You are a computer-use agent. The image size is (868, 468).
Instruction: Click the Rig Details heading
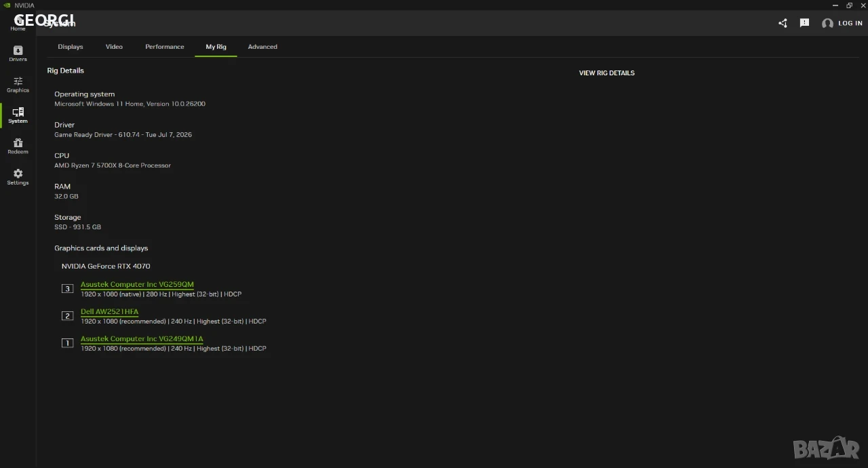pyautogui.click(x=66, y=71)
